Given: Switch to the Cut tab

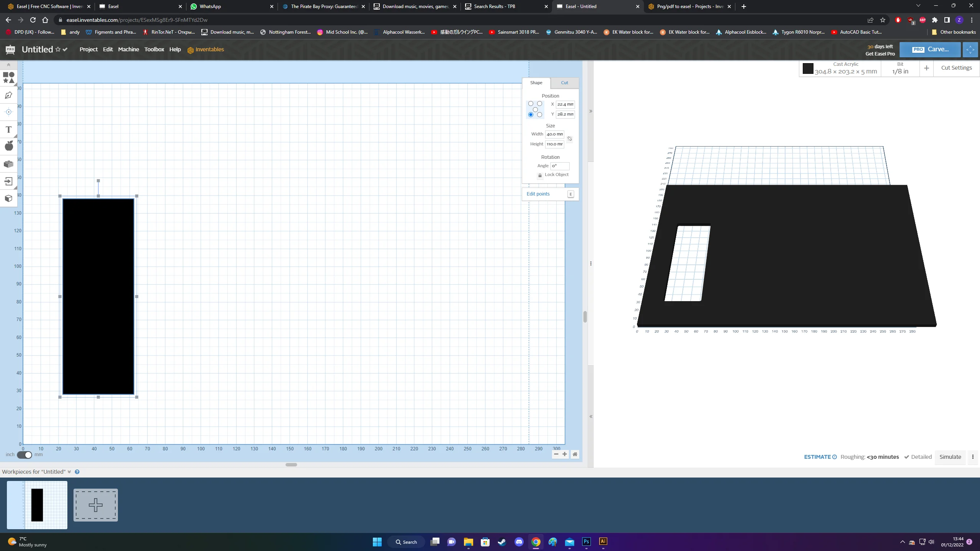Looking at the screenshot, I should click(x=565, y=83).
